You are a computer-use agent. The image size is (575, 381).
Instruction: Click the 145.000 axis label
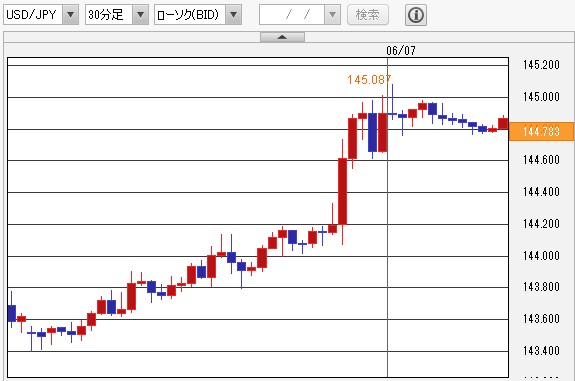[541, 97]
